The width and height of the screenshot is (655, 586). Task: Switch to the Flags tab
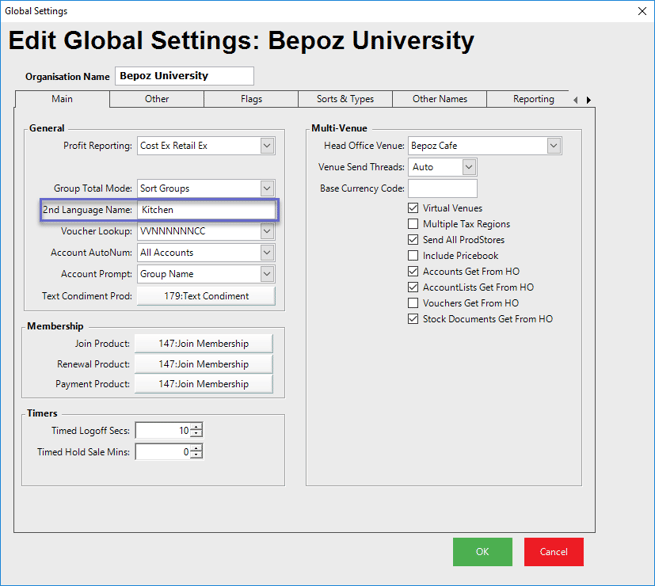(251, 99)
